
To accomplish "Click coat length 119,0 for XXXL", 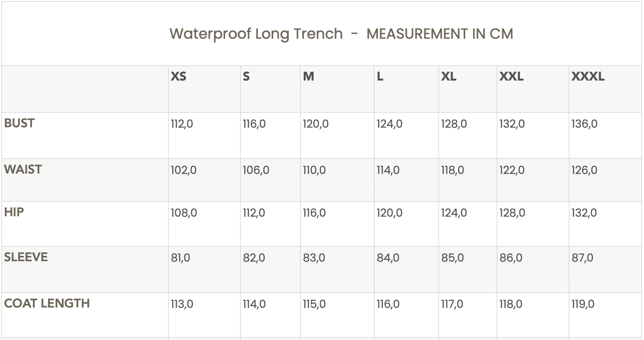I will tap(583, 304).
